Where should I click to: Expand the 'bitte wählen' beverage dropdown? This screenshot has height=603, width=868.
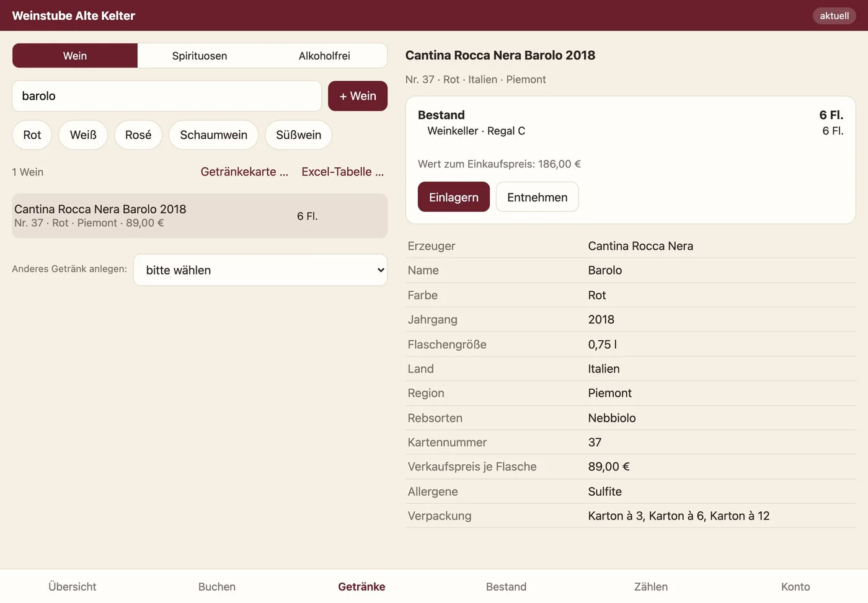(260, 270)
